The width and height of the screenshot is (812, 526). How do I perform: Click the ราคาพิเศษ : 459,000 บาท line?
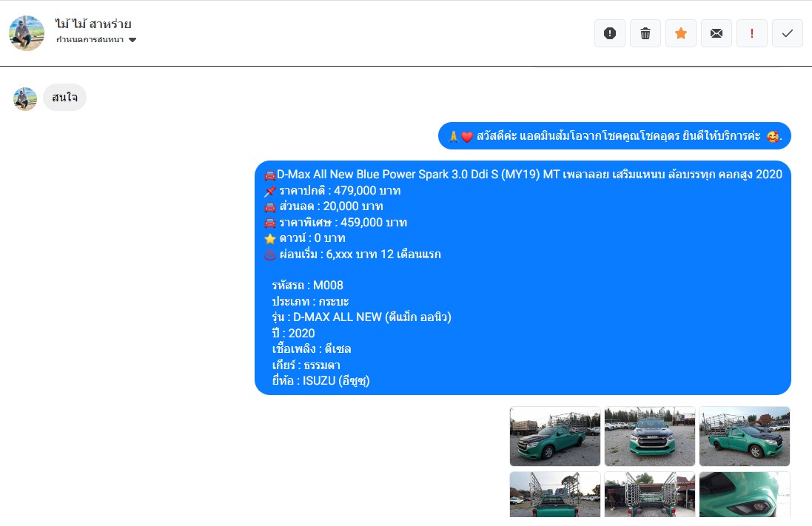[335, 222]
